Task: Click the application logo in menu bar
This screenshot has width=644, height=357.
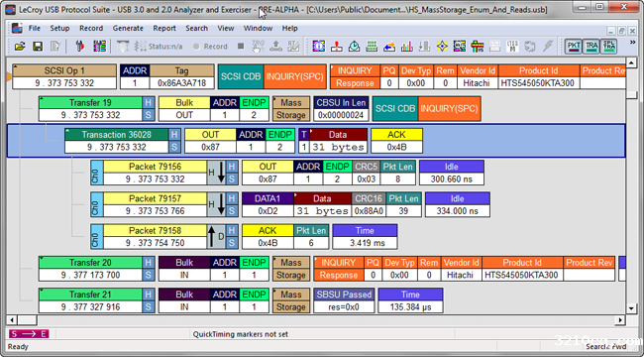Action: [17, 29]
